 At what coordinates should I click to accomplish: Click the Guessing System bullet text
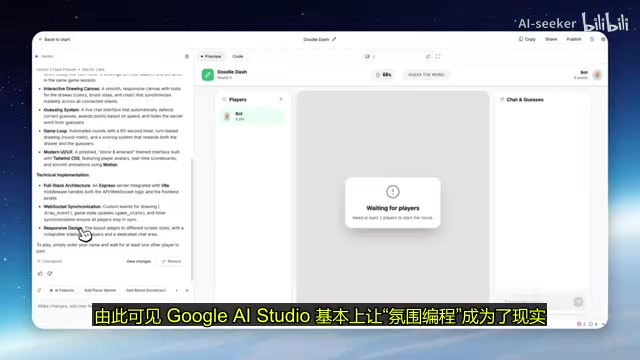coord(113,116)
